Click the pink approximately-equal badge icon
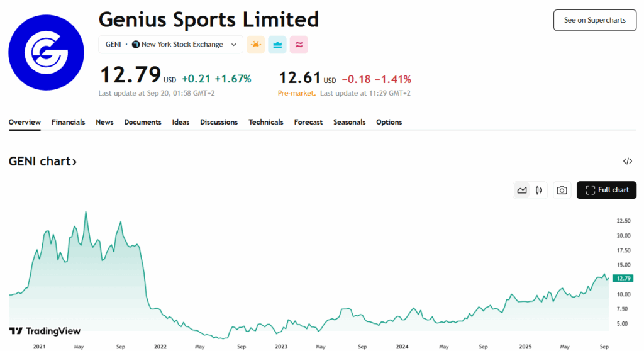The image size is (644, 351). click(299, 45)
